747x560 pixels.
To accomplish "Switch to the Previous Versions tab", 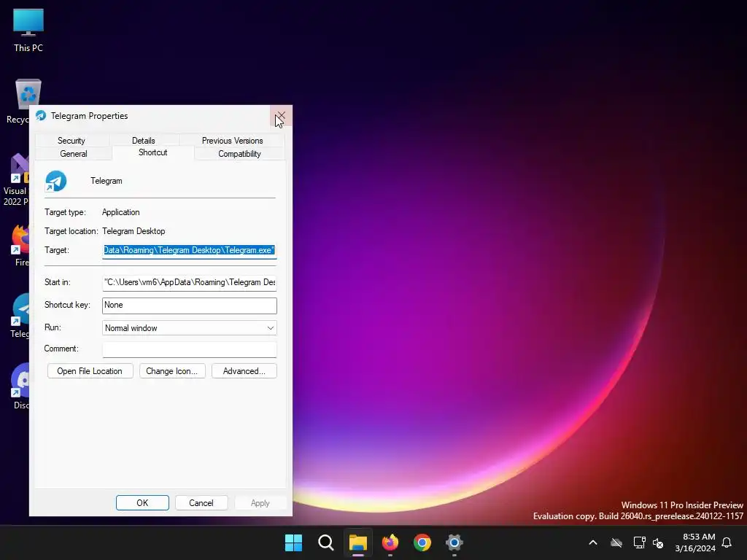I will tap(233, 141).
